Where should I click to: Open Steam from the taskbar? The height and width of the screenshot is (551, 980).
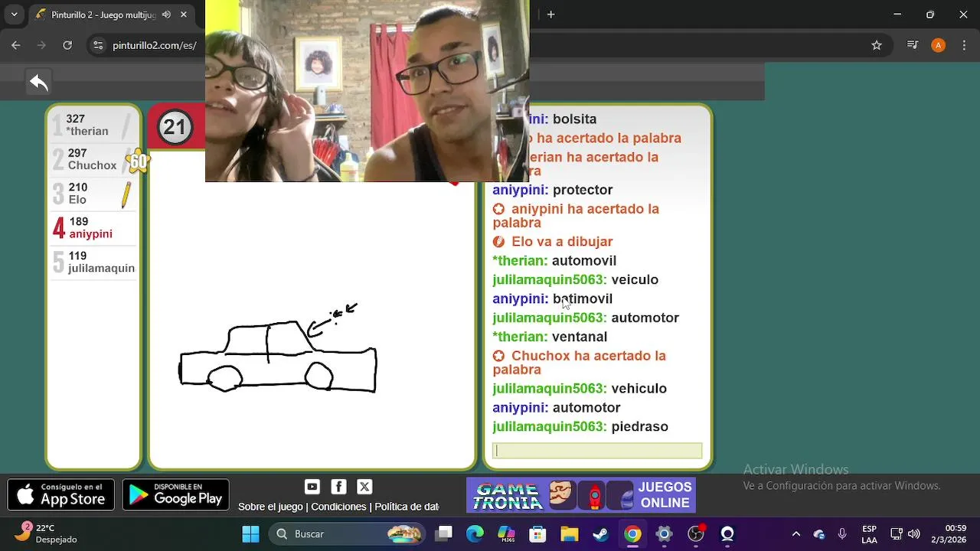(x=600, y=534)
